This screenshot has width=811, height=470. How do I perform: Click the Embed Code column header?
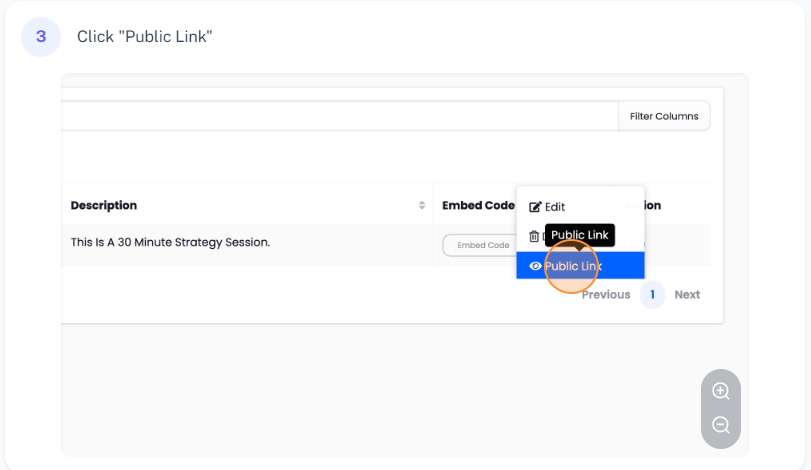tap(478, 205)
